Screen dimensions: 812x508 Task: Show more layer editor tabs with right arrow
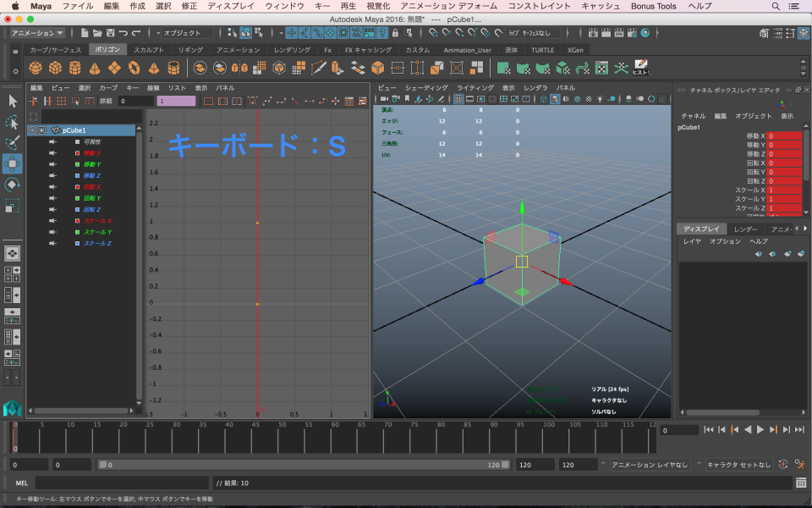click(804, 229)
